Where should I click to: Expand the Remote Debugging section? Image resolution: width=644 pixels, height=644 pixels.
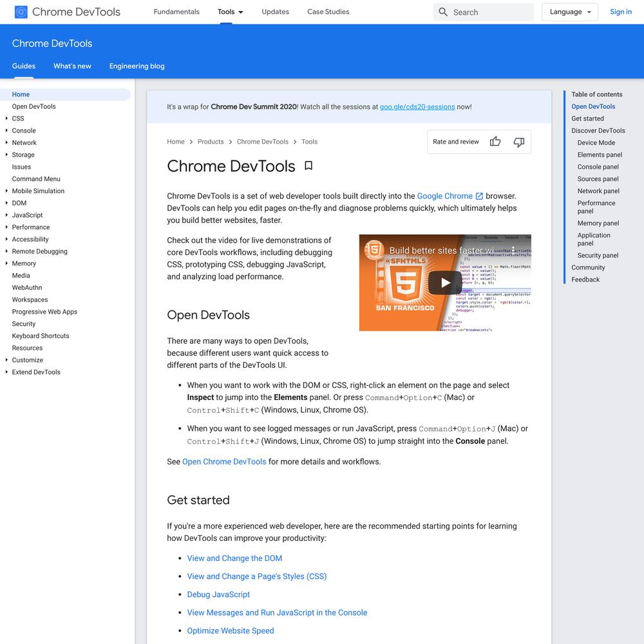click(x=6, y=251)
